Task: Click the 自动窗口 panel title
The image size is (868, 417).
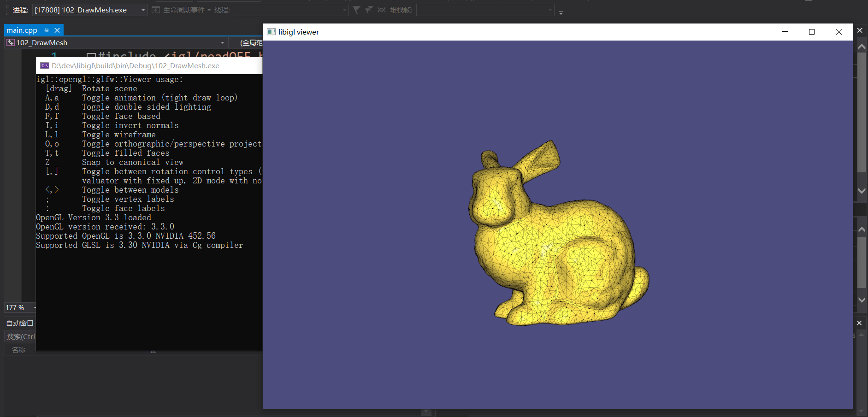Action: 20,323
